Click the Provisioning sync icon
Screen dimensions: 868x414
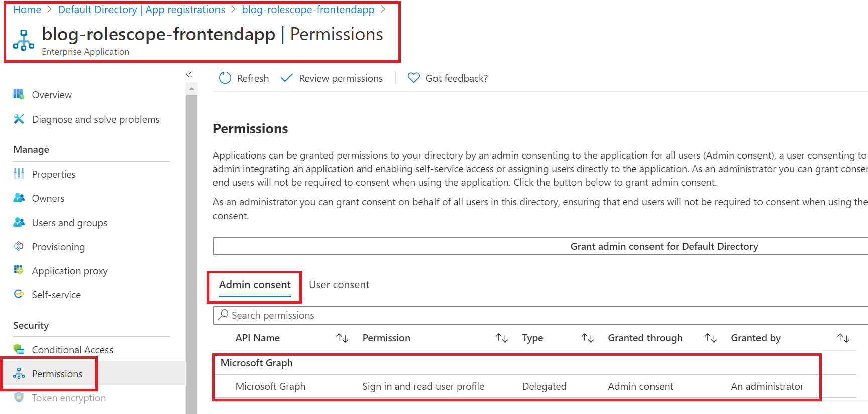(19, 246)
